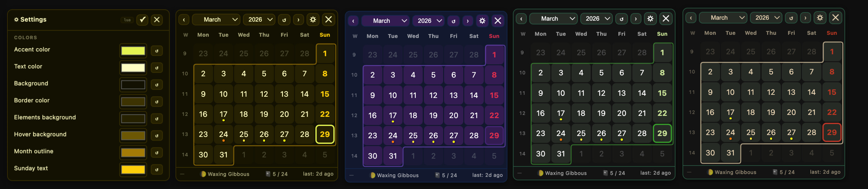Image resolution: width=868 pixels, height=189 pixels.
Task: Open settings gear in the green calendar
Action: pos(650,19)
